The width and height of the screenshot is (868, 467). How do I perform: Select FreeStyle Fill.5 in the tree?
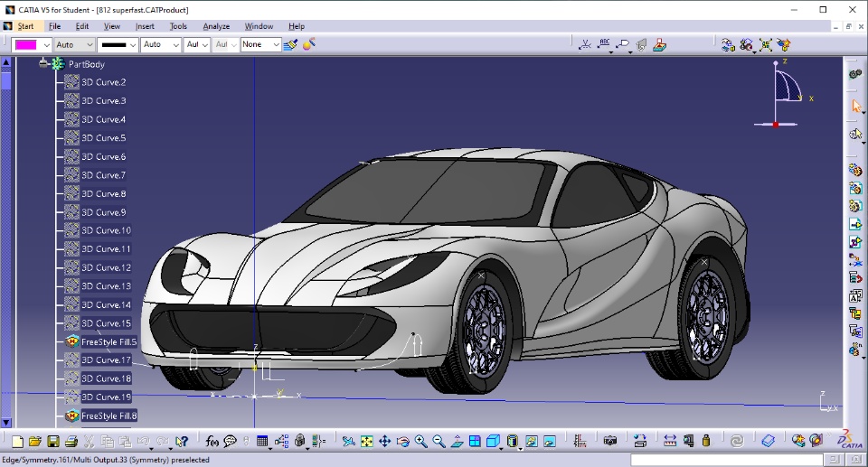(109, 342)
